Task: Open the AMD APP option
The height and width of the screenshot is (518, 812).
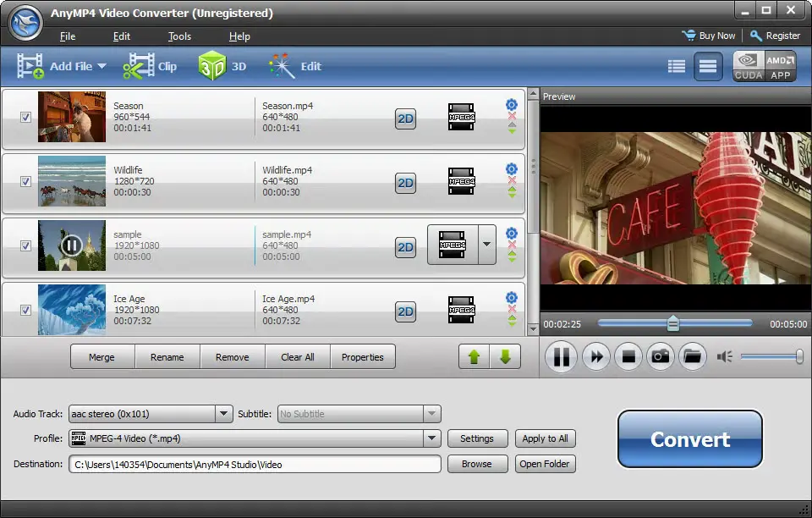Action: 780,66
